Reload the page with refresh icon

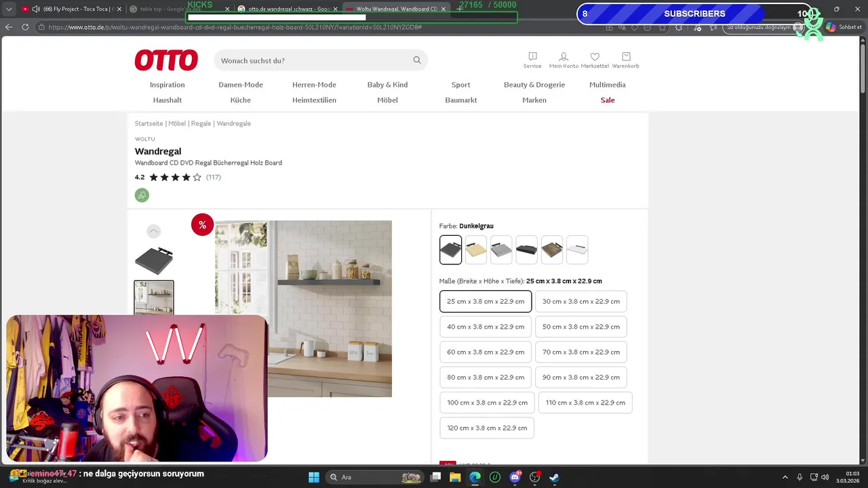[x=25, y=27]
